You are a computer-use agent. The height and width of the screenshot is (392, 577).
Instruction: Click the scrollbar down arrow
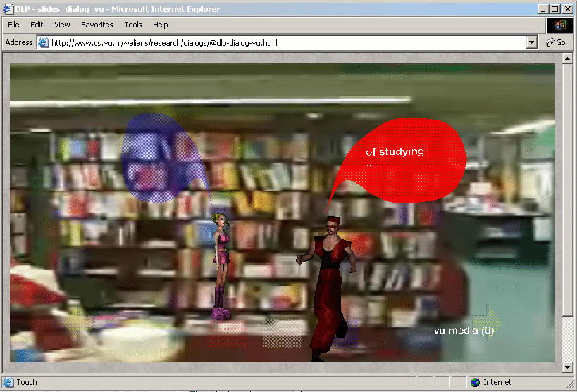tap(568, 367)
